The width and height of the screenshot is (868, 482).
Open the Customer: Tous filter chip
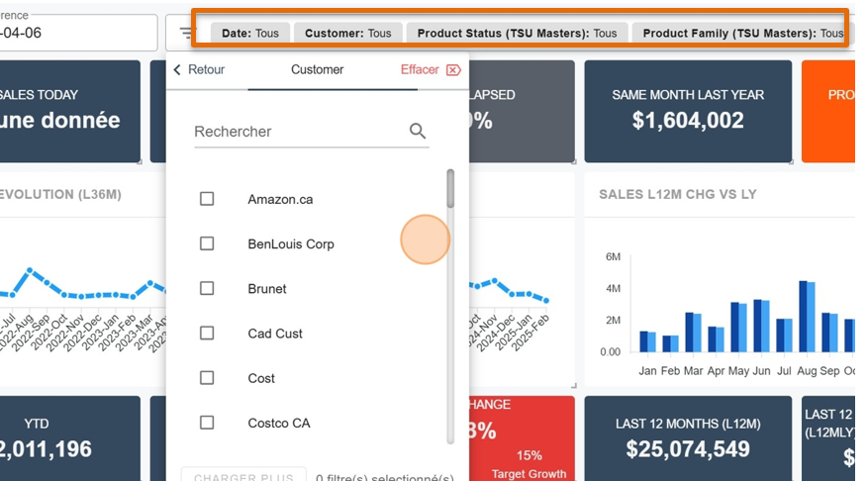tap(348, 34)
